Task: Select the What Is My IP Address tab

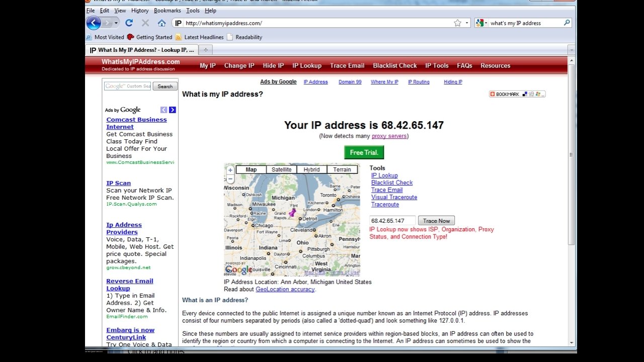Action: click(142, 50)
